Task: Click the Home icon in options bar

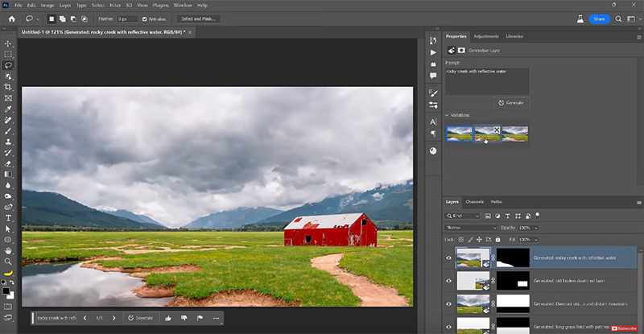Action: pyautogui.click(x=12, y=19)
